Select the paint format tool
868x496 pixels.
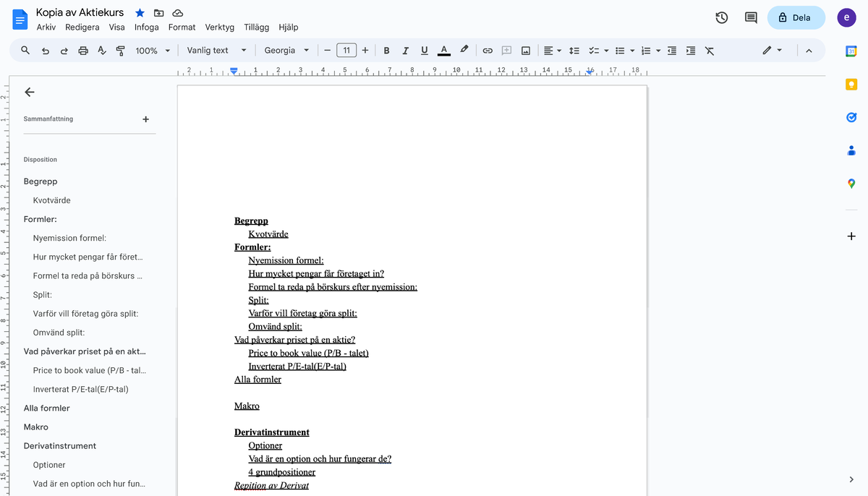(x=121, y=51)
